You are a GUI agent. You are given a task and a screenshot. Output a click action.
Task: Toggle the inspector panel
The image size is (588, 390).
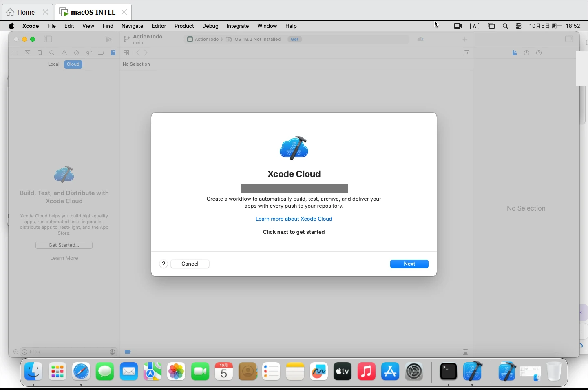tap(569, 39)
